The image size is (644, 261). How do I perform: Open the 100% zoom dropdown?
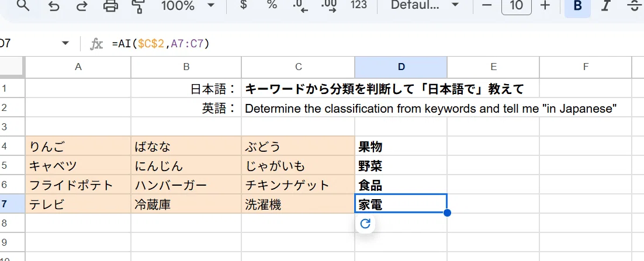point(188,5)
